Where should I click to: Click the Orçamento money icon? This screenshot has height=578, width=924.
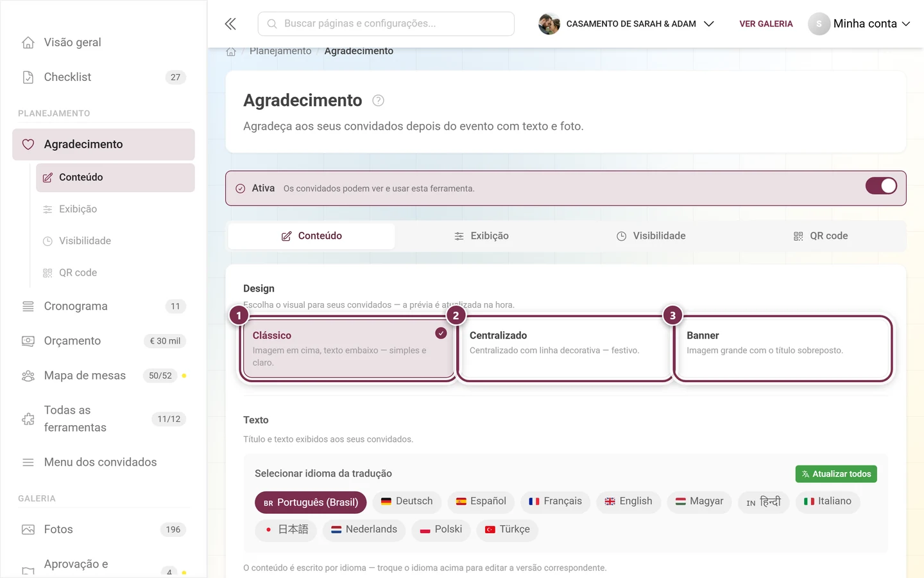[28, 341]
